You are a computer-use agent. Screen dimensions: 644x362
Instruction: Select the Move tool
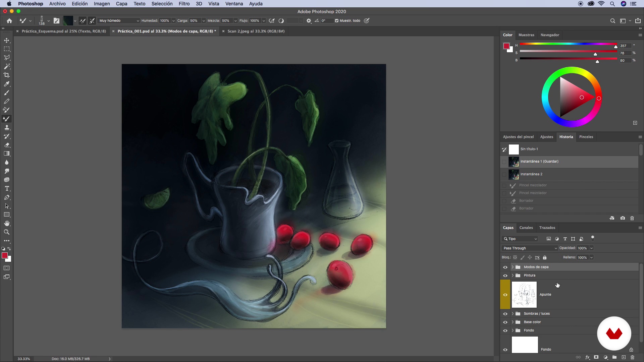tap(7, 40)
